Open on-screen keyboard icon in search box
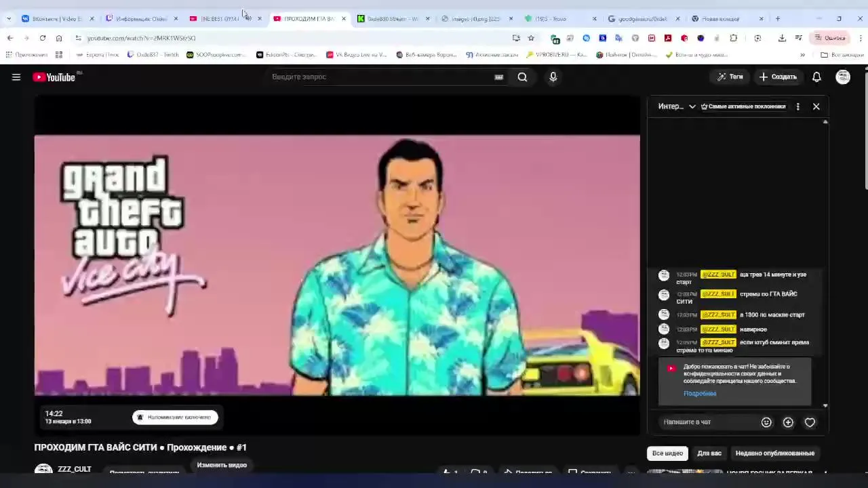Viewport: 868px width, 488px height. coord(499,77)
